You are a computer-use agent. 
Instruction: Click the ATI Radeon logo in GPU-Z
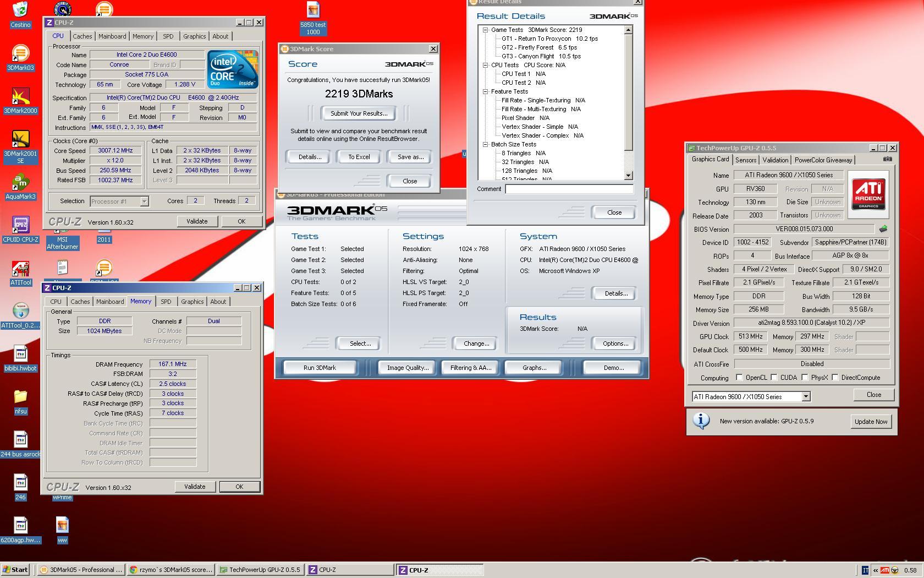pos(868,193)
